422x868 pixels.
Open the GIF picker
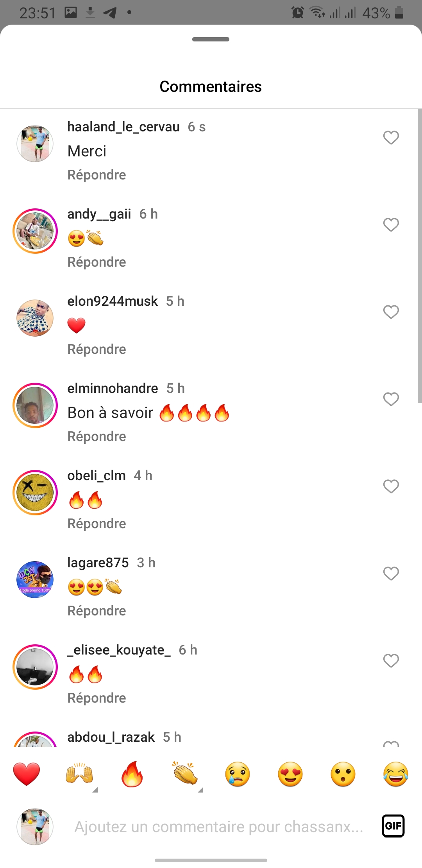[x=393, y=826]
